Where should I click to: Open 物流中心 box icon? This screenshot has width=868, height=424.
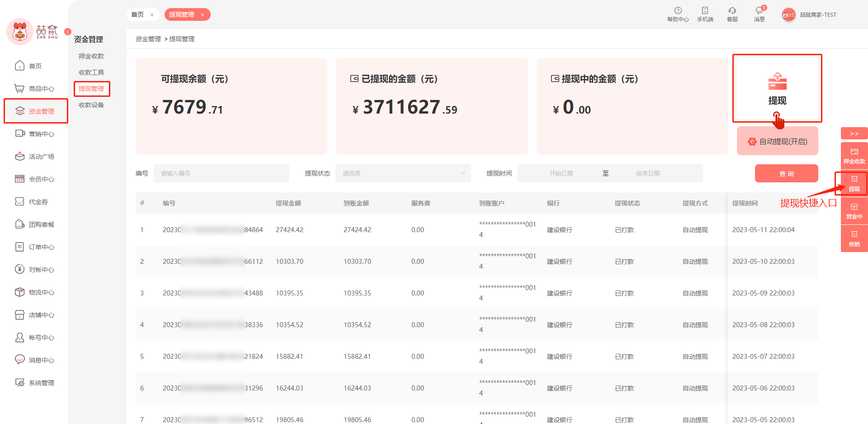pos(19,292)
